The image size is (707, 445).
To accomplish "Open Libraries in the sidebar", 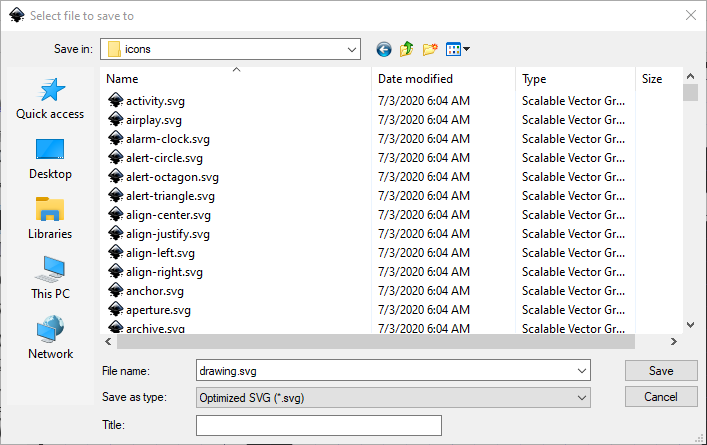I will [50, 219].
